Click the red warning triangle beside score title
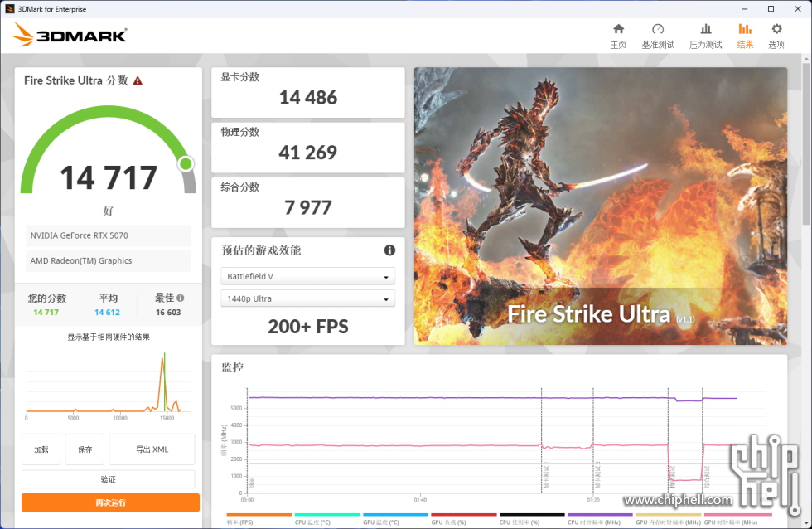The height and width of the screenshot is (529, 812). [x=138, y=80]
